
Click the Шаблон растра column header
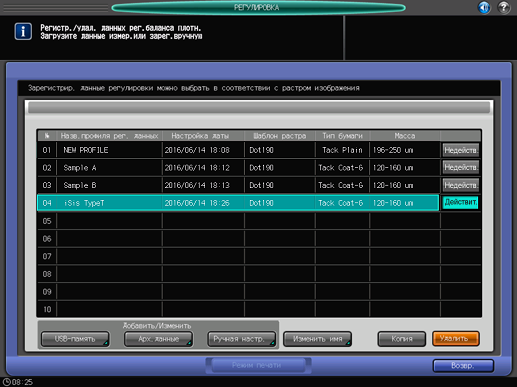[x=280, y=136]
